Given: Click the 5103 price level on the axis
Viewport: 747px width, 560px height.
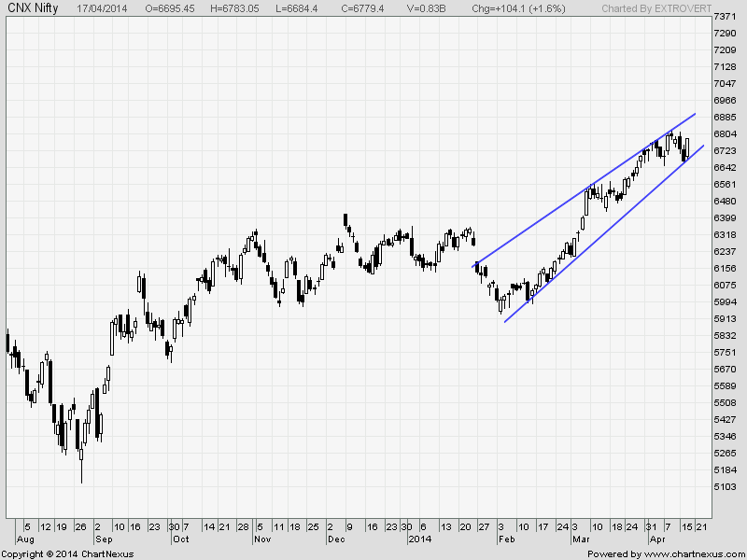Looking at the screenshot, I should [x=723, y=486].
